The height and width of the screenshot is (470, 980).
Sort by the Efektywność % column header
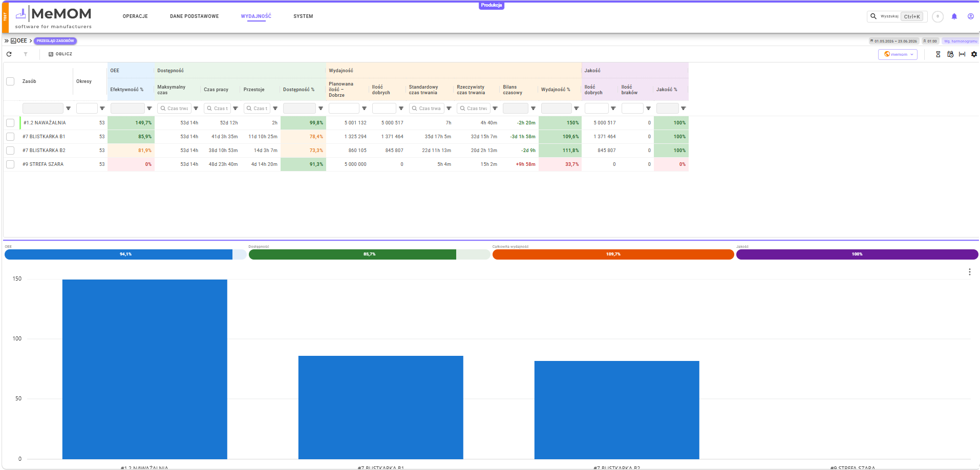pos(127,90)
